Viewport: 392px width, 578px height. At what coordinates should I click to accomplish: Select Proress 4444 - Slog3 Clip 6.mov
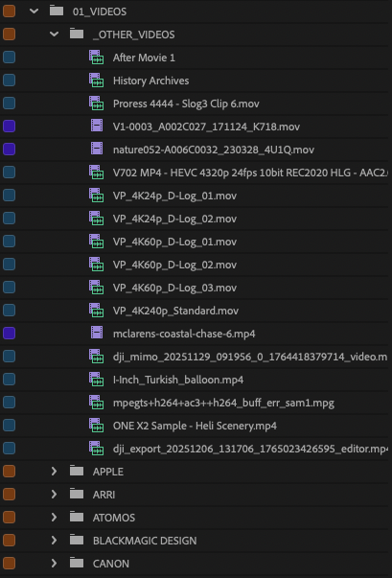186,104
